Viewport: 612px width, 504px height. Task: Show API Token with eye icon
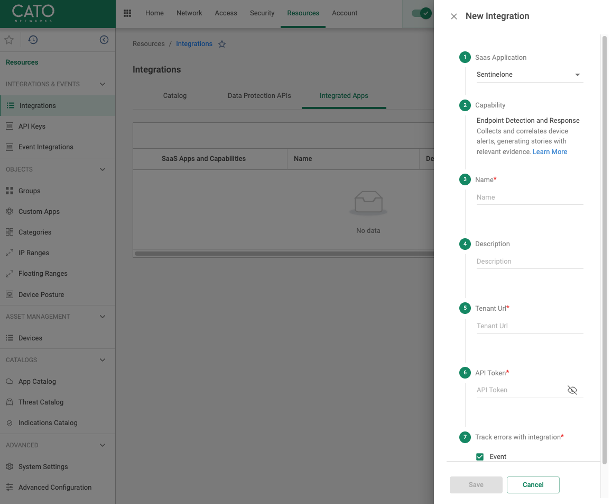click(x=572, y=390)
